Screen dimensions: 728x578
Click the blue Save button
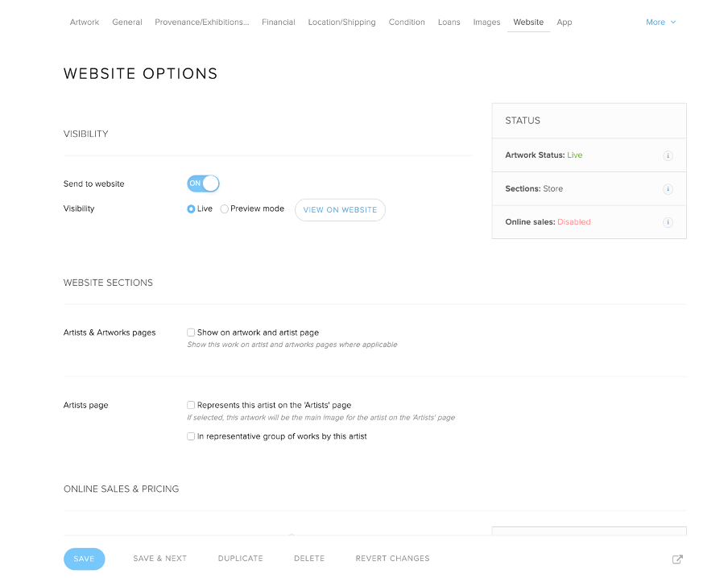pos(84,559)
